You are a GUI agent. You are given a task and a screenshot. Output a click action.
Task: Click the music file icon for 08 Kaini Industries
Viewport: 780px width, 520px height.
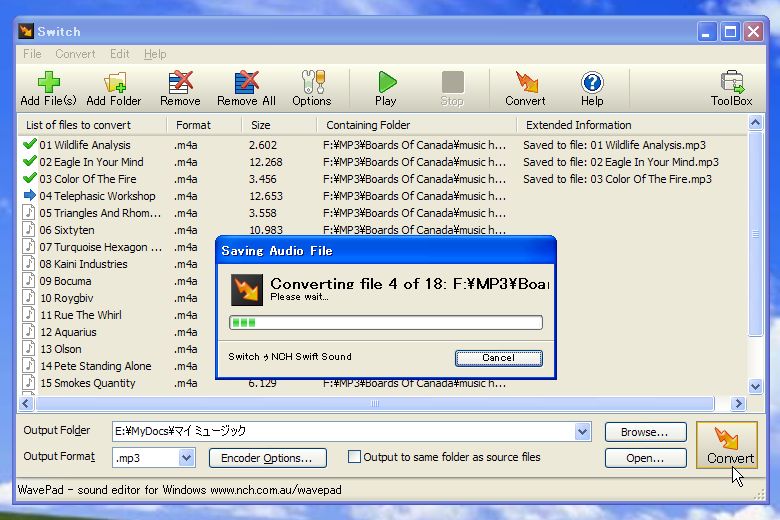[x=29, y=263]
